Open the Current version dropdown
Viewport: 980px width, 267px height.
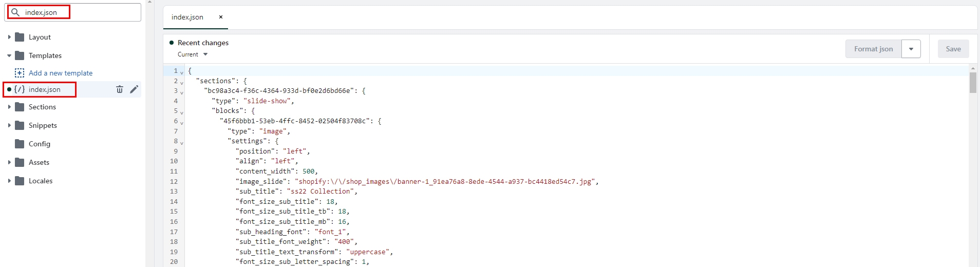pyautogui.click(x=193, y=54)
